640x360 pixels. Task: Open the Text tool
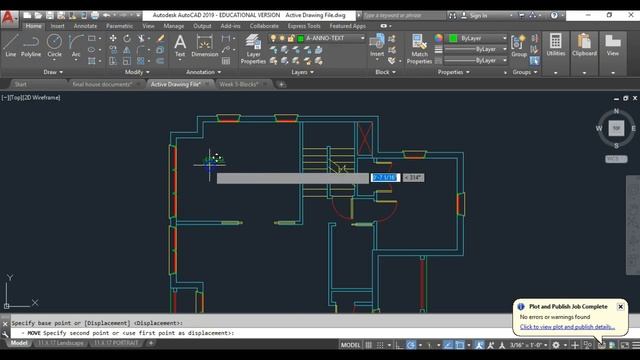[180, 46]
